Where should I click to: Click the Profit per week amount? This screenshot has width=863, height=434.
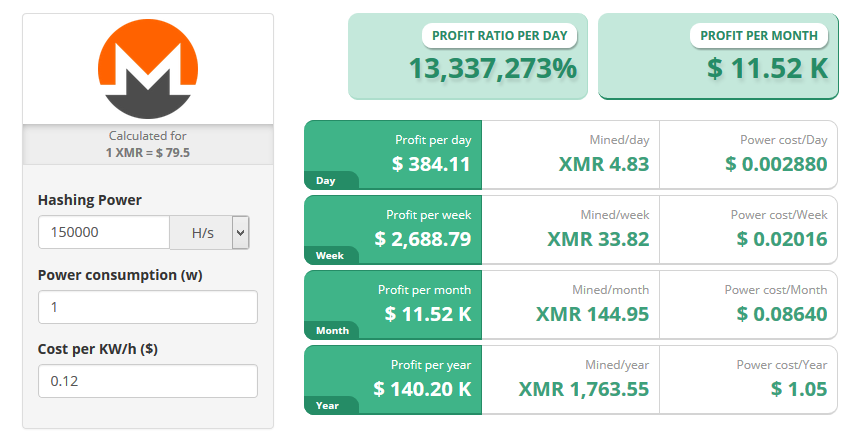tap(422, 239)
